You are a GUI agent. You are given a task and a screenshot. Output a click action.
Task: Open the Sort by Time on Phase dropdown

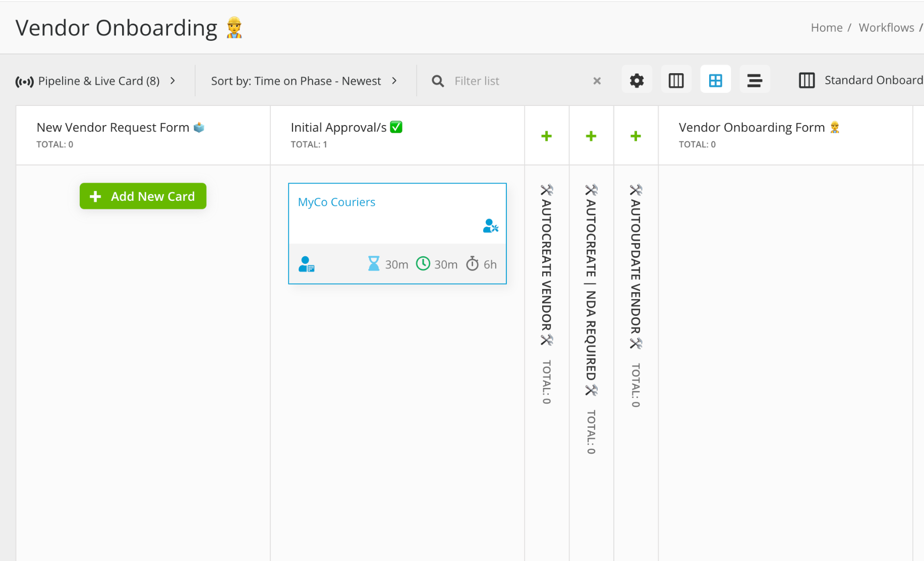304,81
